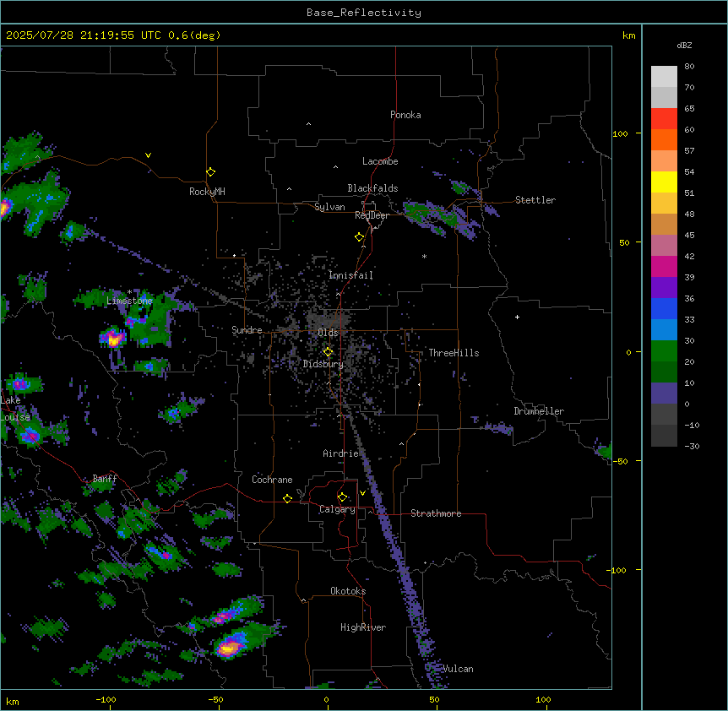
Task: Select the HighRiver label
Action: [x=363, y=627]
